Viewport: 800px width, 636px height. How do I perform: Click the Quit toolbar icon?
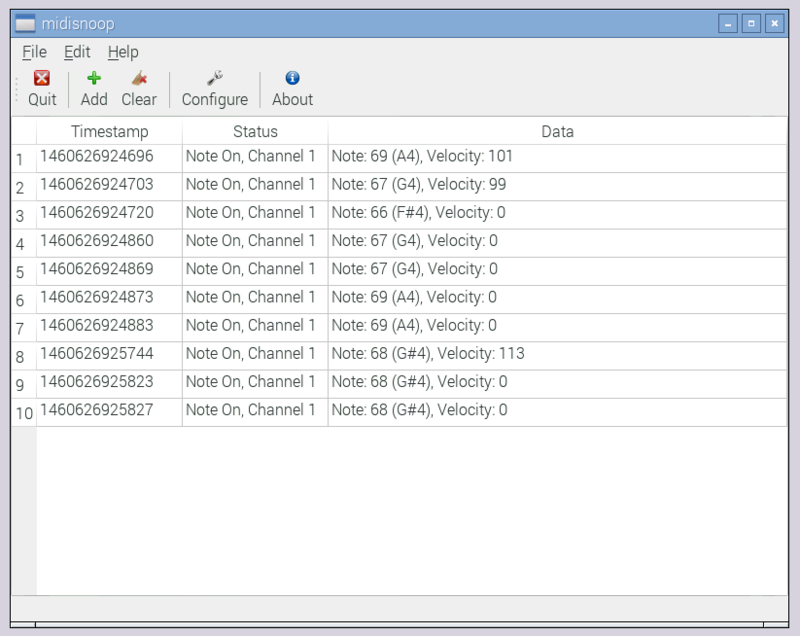point(42,79)
